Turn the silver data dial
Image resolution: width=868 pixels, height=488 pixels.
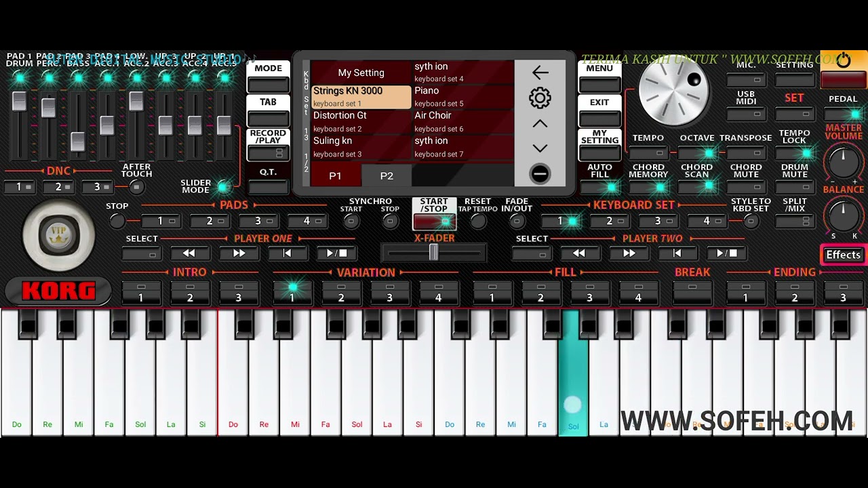pyautogui.click(x=673, y=90)
